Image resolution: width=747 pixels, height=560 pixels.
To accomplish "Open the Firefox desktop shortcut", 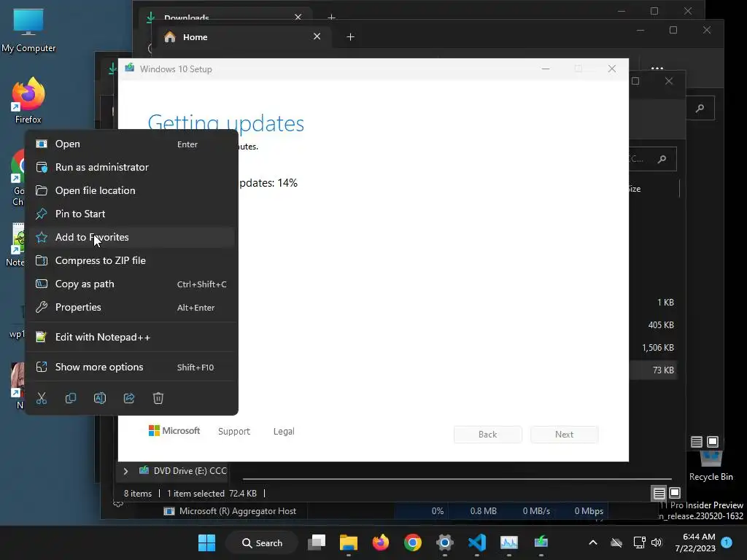I will click(x=28, y=101).
